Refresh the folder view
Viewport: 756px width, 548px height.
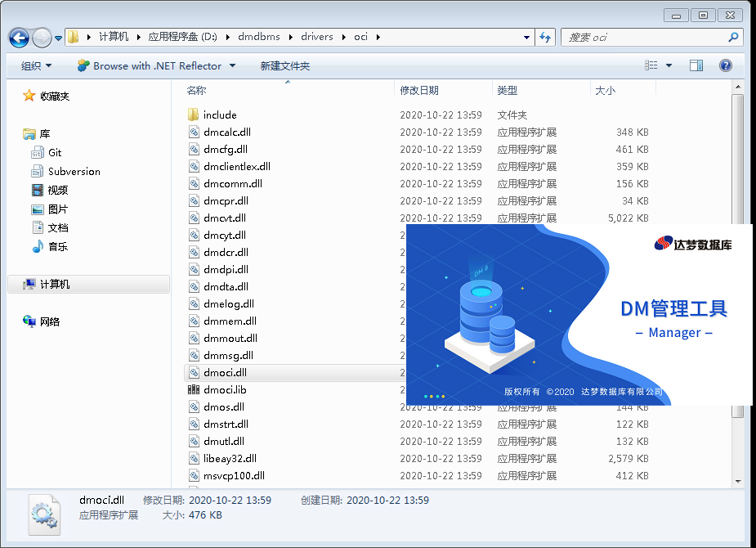pyautogui.click(x=545, y=37)
